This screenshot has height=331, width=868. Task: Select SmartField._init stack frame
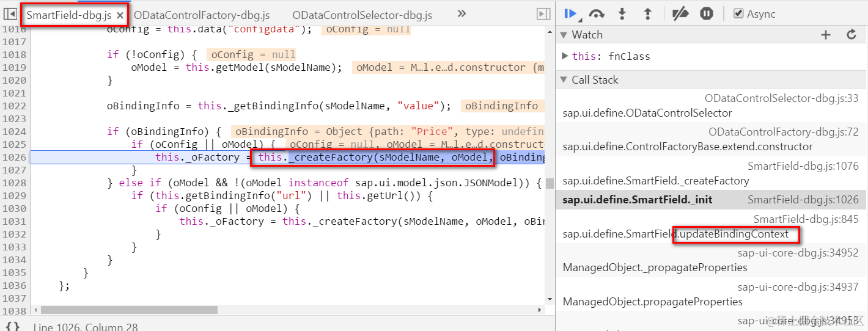(x=712, y=200)
